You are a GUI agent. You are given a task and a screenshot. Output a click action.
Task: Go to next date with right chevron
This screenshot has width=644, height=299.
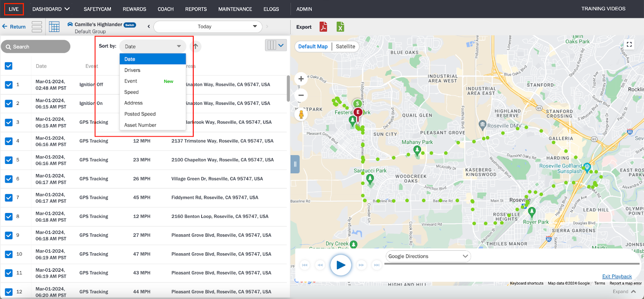pos(267,27)
